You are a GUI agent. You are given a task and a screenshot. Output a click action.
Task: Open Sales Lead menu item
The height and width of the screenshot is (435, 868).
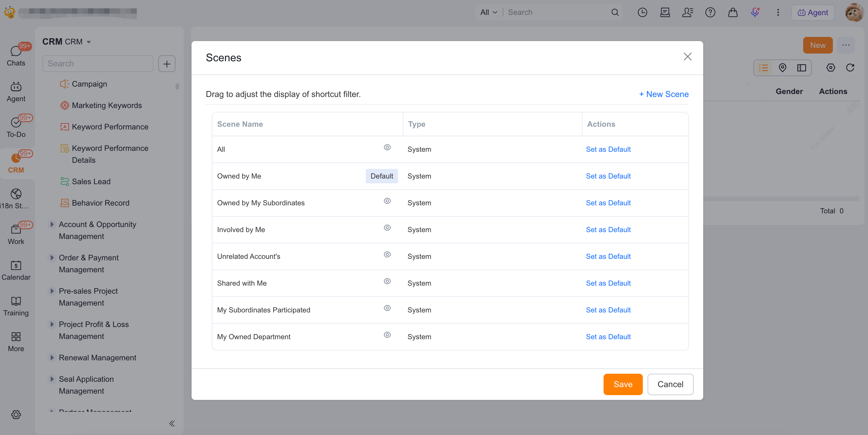pos(85,181)
